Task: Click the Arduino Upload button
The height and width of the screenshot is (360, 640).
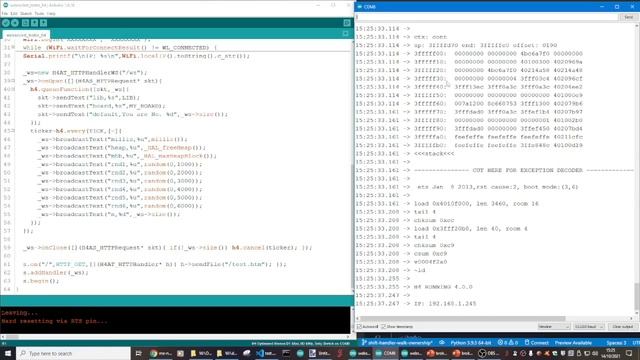Action: (x=15, y=23)
